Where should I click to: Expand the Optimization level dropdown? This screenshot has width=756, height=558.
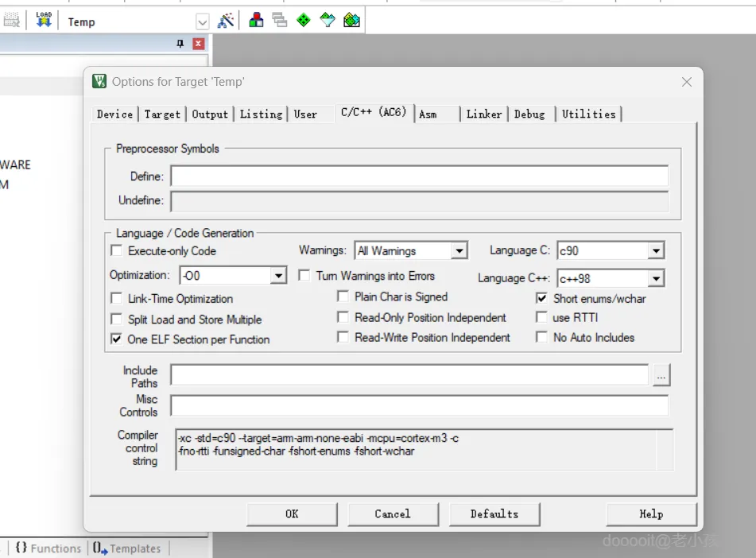point(277,276)
